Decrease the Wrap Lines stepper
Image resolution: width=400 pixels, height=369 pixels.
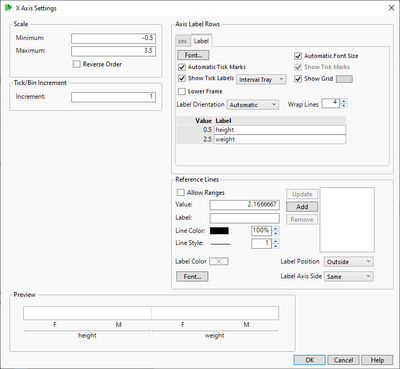click(344, 106)
